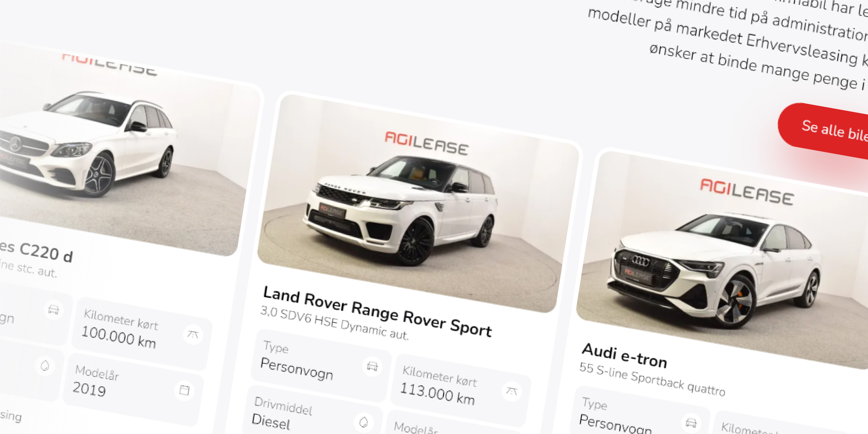This screenshot has height=434, width=868.
Task: Click the calendar icon beside Modelår 2019
Action: [x=184, y=390]
